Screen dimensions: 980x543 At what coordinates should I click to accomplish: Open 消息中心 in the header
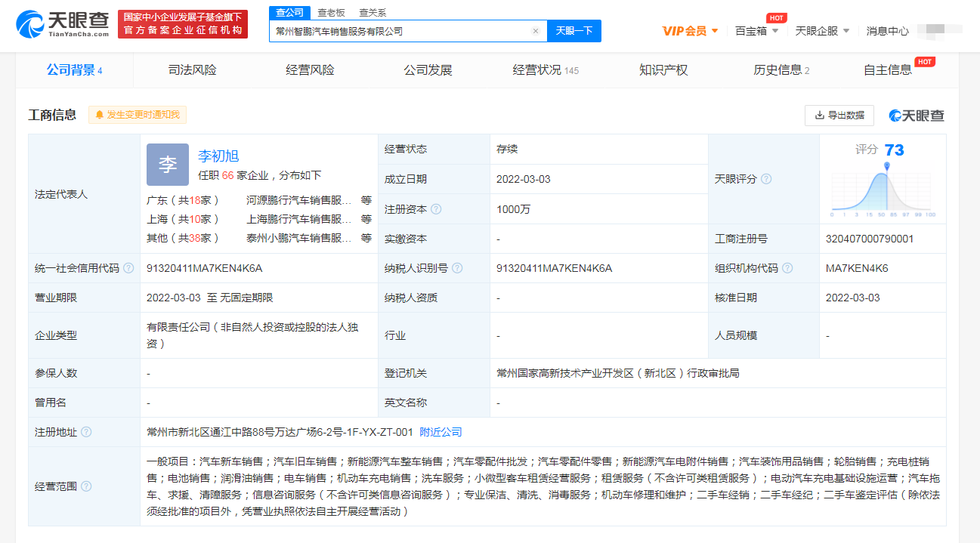[888, 31]
